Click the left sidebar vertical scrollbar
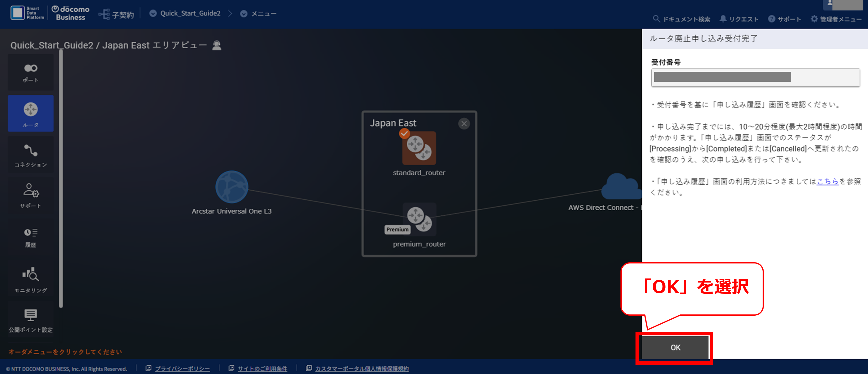This screenshot has width=868, height=374. (x=61, y=178)
